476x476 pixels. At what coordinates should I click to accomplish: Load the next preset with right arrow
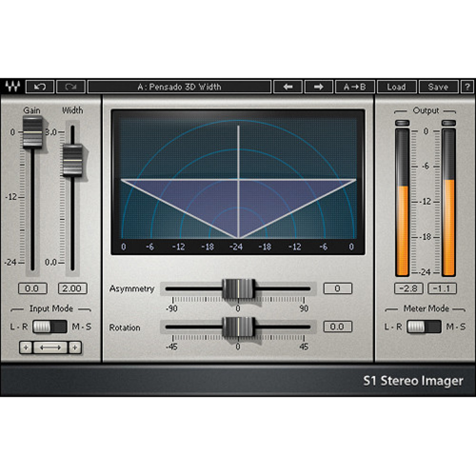319,86
